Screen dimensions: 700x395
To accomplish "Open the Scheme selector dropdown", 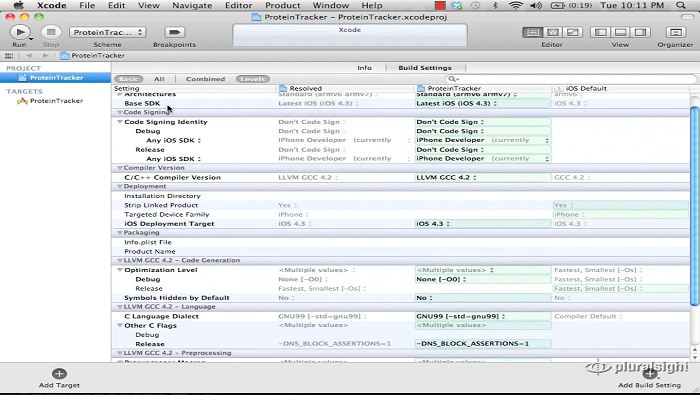I will [x=107, y=32].
